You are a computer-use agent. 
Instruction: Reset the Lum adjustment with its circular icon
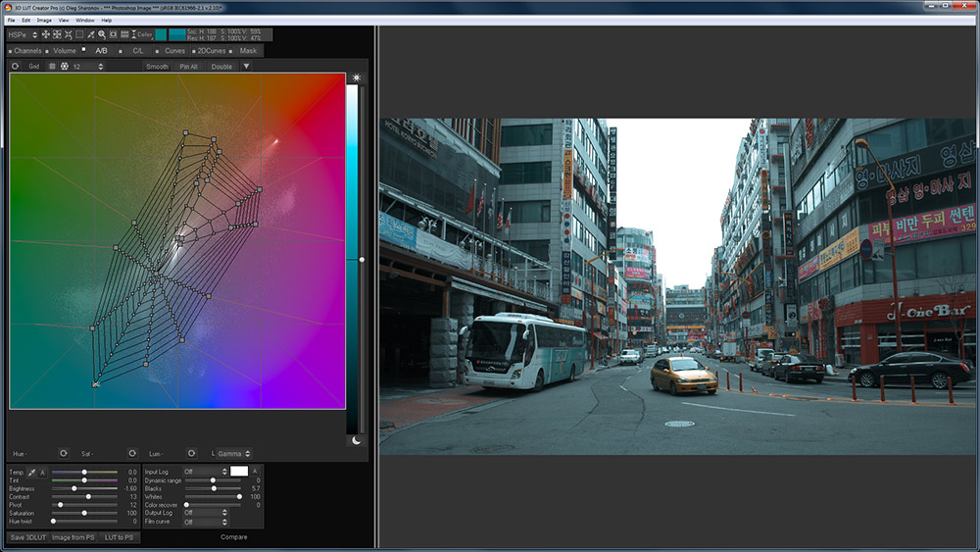coord(192,453)
